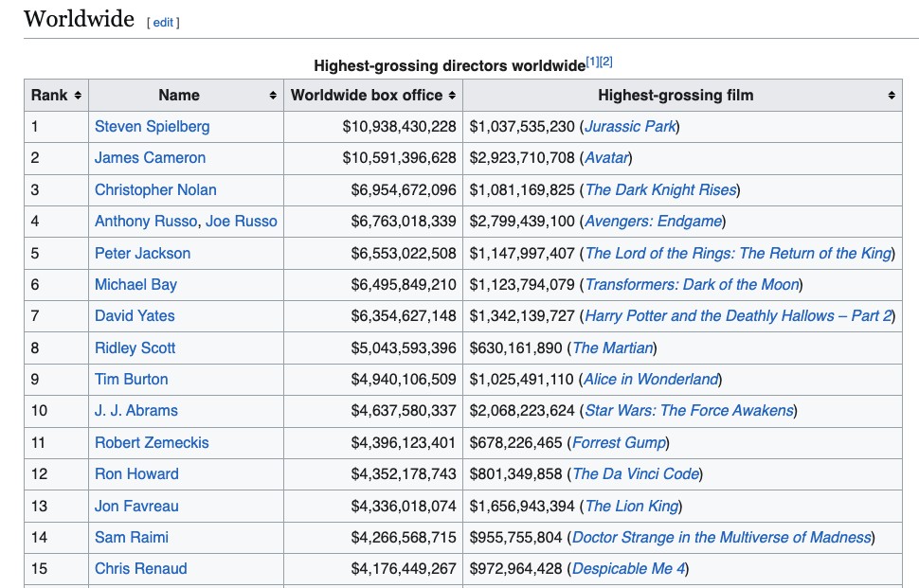This screenshot has height=588, width=919.
Task: Open the Jurassic Park film link
Action: (630, 127)
